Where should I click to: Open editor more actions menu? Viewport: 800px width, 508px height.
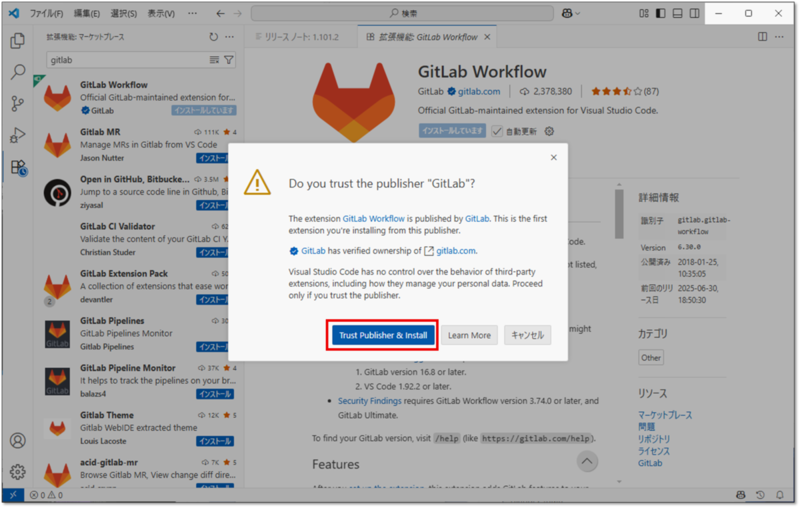[779, 37]
